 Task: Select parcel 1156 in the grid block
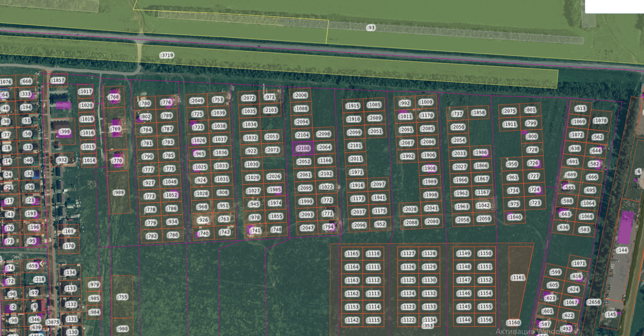coord(485,320)
